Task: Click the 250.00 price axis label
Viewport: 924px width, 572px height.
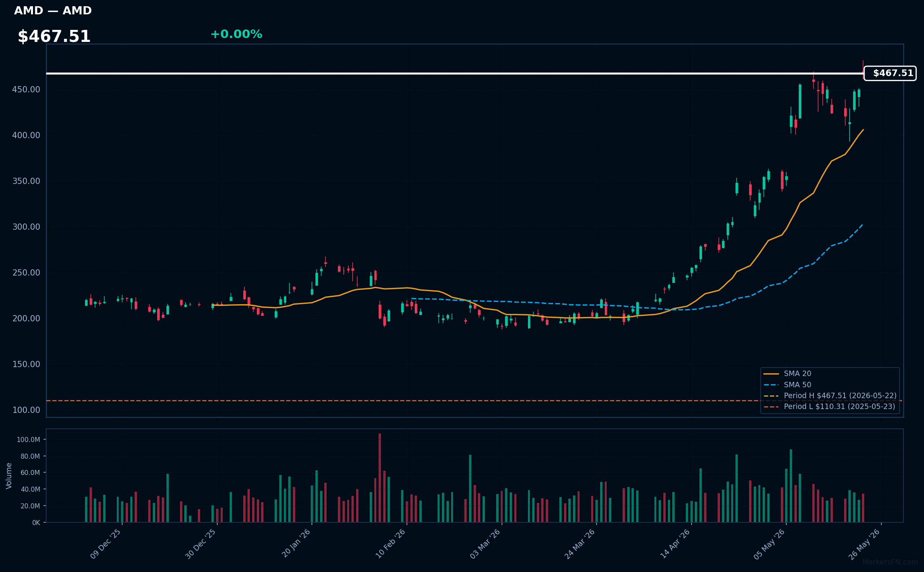Action: click(x=26, y=273)
